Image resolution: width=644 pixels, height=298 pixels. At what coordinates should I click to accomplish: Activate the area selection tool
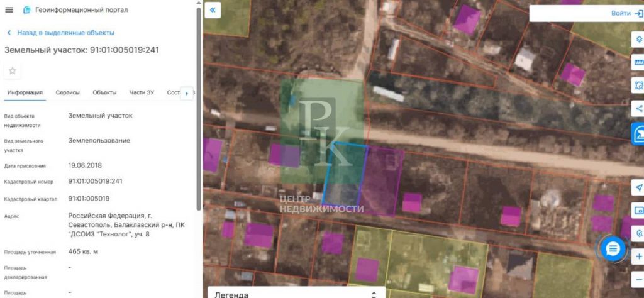[x=638, y=86]
